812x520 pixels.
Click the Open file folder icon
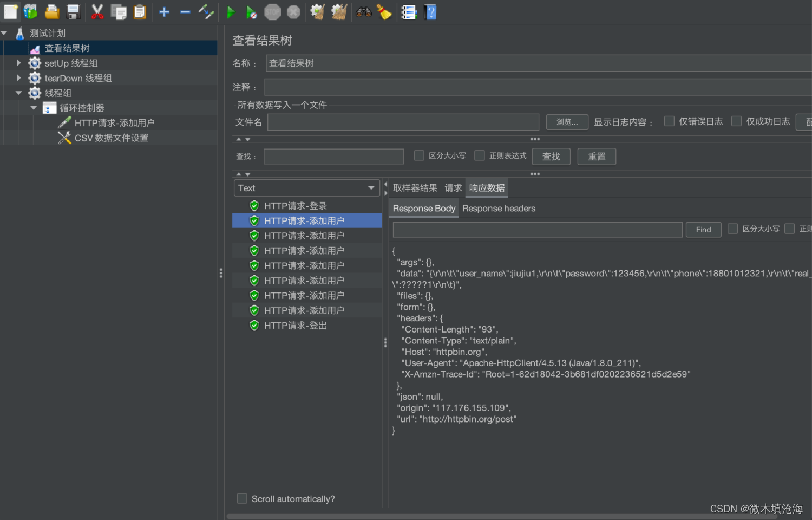click(x=52, y=12)
